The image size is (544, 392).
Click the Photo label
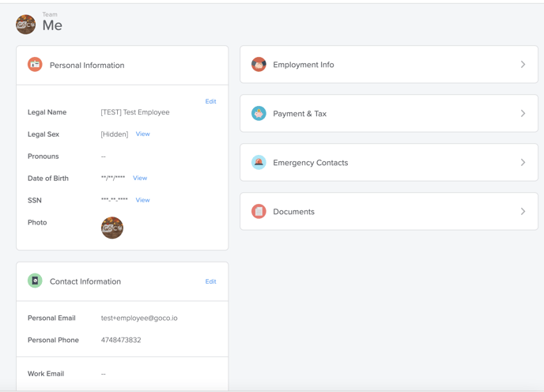(x=37, y=222)
